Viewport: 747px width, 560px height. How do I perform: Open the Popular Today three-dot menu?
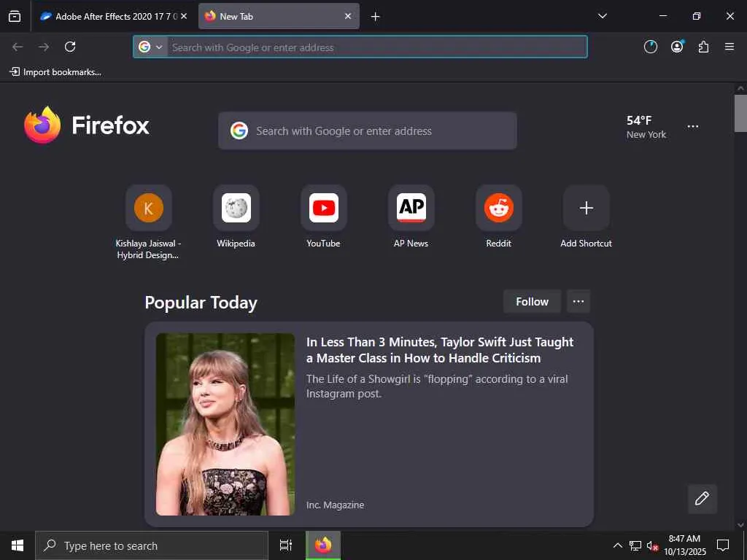(x=578, y=301)
